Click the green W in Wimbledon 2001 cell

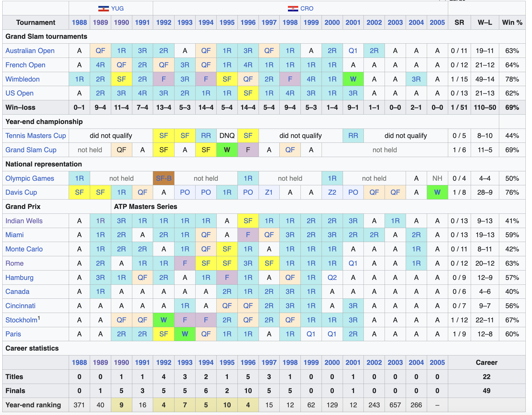point(353,79)
